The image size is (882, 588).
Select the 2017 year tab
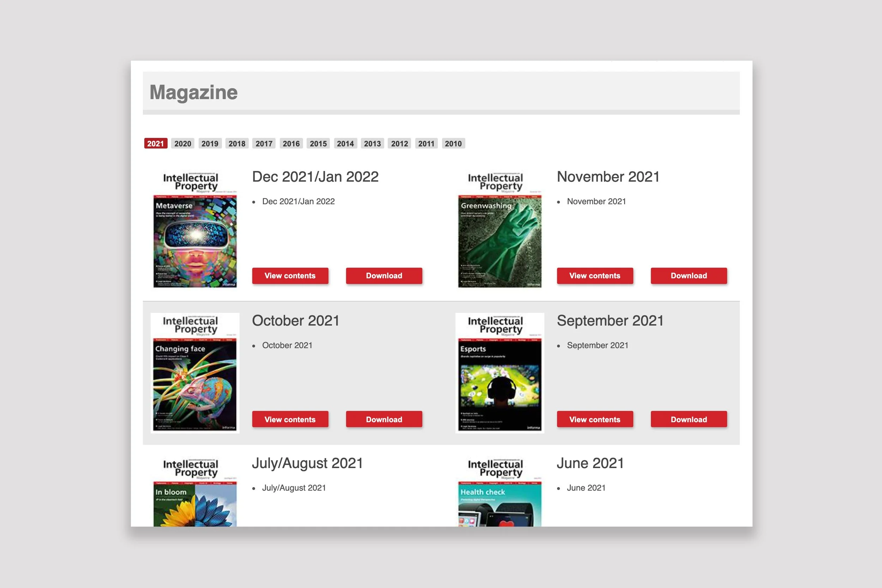point(264,143)
